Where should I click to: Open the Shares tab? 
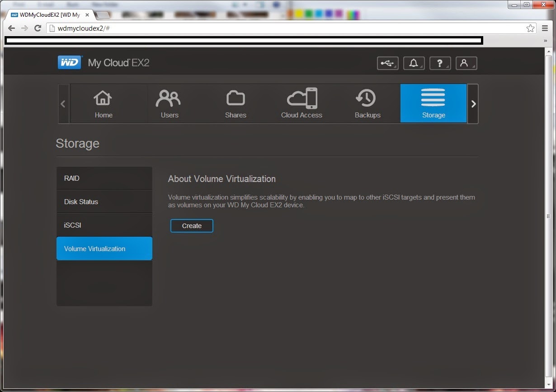pyautogui.click(x=236, y=103)
